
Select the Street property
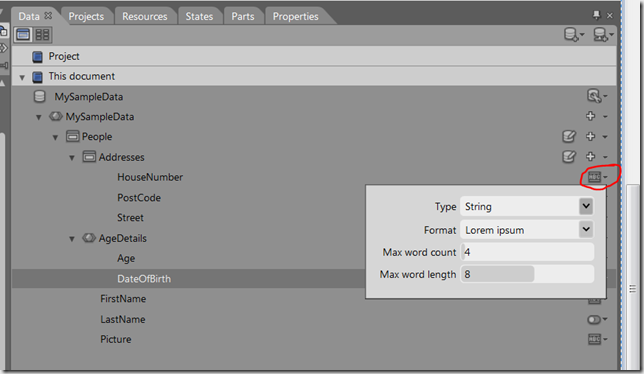pos(130,218)
